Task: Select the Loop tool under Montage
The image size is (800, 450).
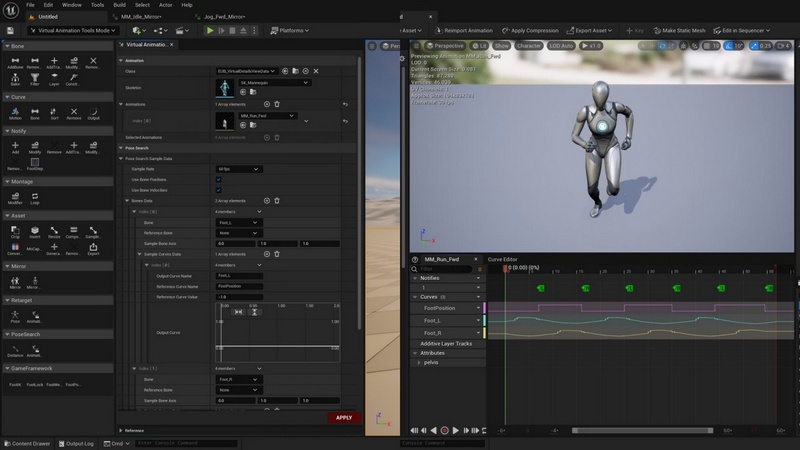Action: pyautogui.click(x=35, y=197)
